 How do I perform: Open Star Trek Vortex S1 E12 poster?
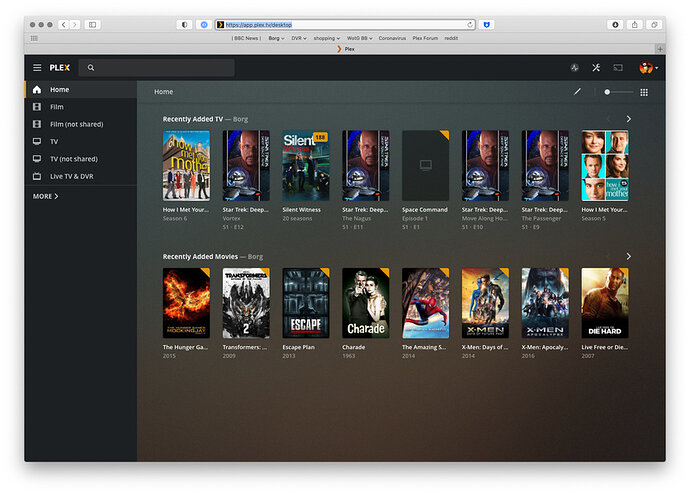pyautogui.click(x=246, y=166)
